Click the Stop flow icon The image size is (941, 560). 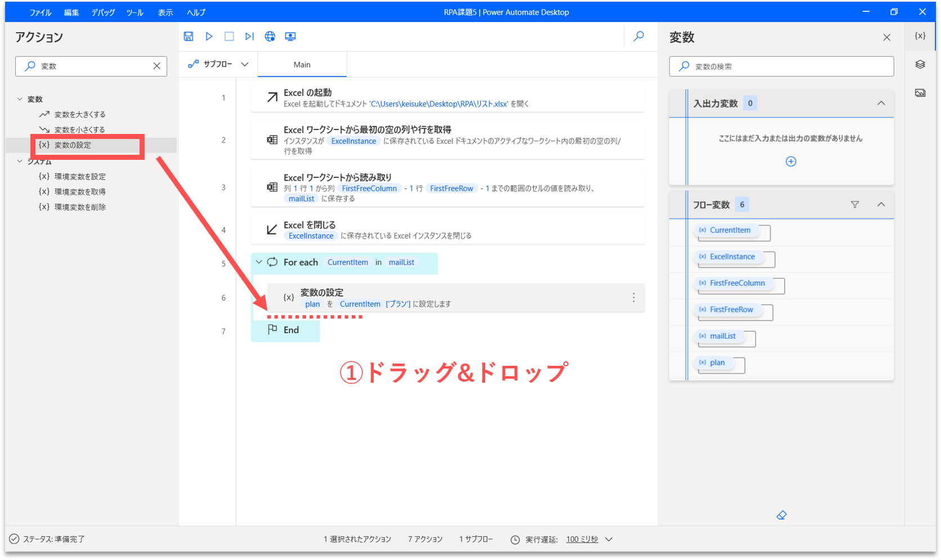coord(229,37)
